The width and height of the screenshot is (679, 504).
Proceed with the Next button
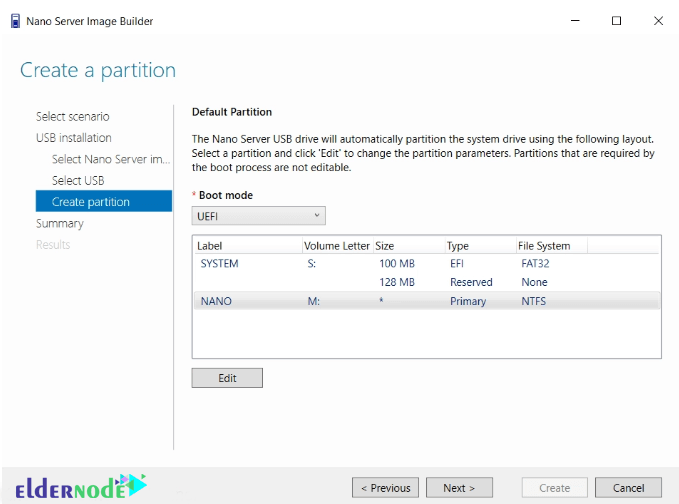pyautogui.click(x=459, y=488)
